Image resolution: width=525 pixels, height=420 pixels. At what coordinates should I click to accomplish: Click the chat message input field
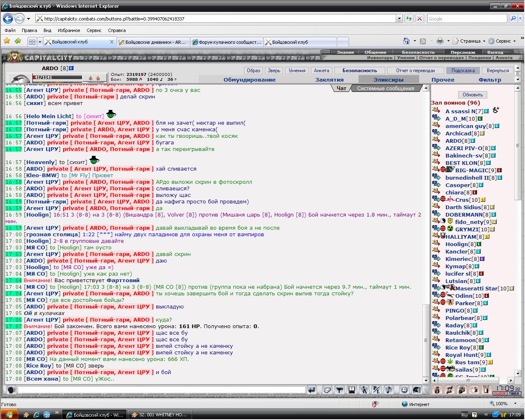click(x=162, y=390)
